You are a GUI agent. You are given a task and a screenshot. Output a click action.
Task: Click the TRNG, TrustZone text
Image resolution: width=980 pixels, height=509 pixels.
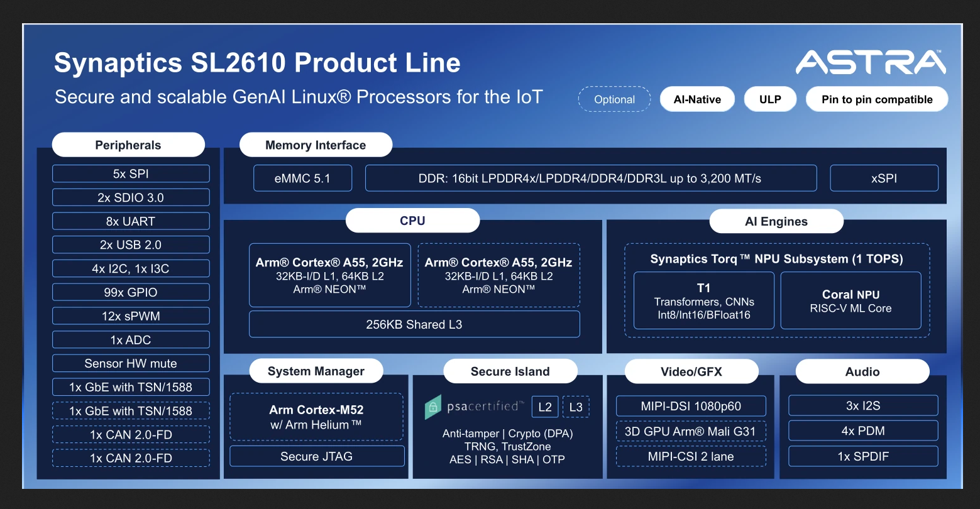[508, 446]
